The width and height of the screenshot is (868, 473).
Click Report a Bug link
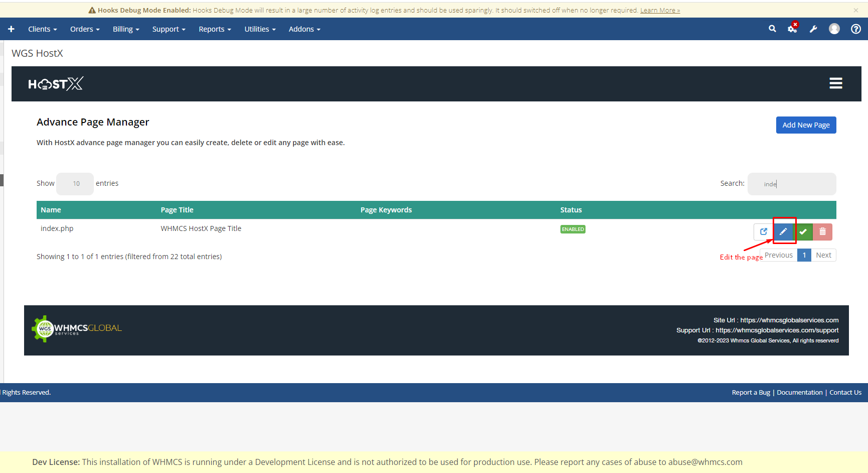tap(751, 393)
